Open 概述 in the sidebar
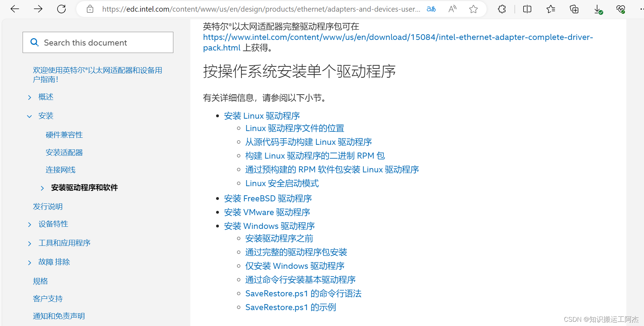The image size is (644, 326). 46,97
